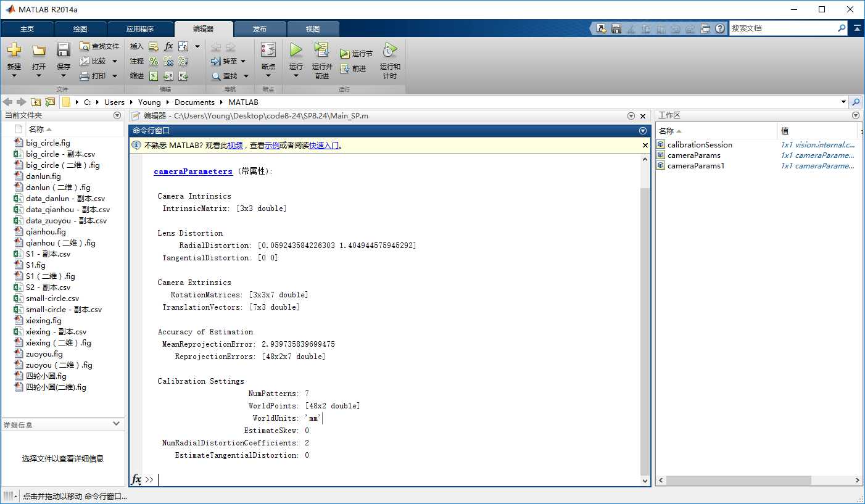Click the 打印 (Print) printer icon

point(85,76)
